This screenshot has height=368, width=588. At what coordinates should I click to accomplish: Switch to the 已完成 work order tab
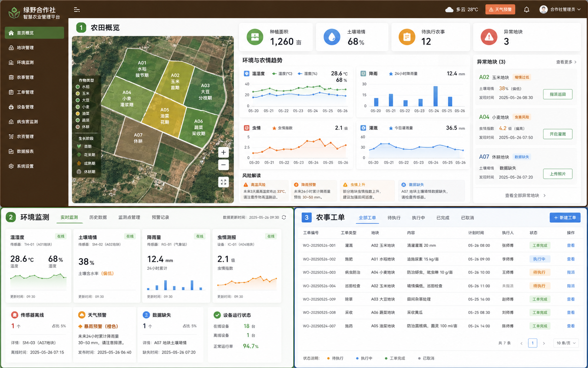443,218
